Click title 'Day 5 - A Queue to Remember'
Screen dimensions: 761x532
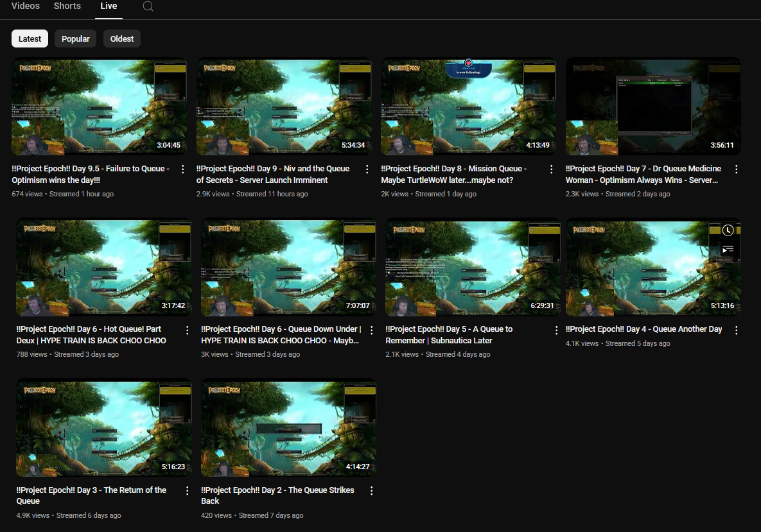click(449, 334)
